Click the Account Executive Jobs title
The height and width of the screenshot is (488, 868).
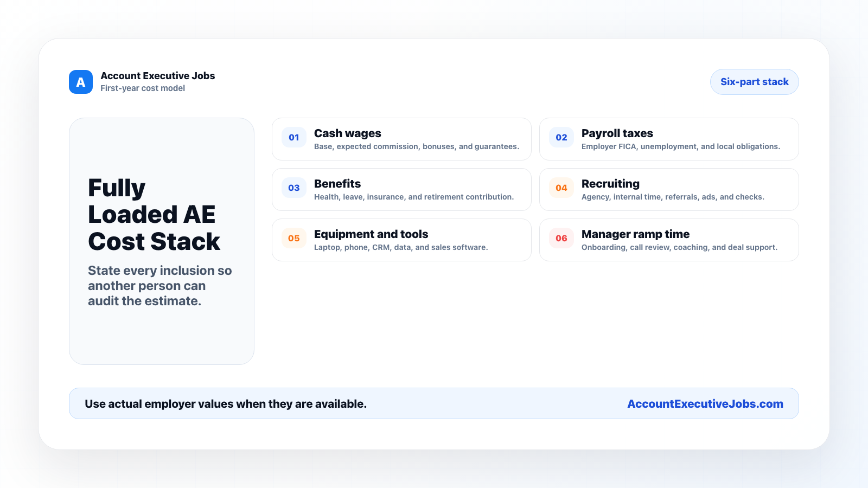(158, 76)
